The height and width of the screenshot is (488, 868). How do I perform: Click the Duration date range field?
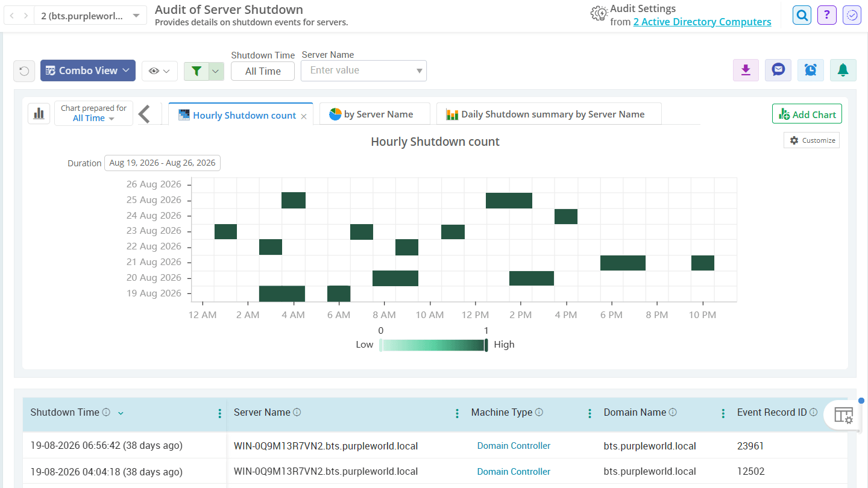click(162, 163)
